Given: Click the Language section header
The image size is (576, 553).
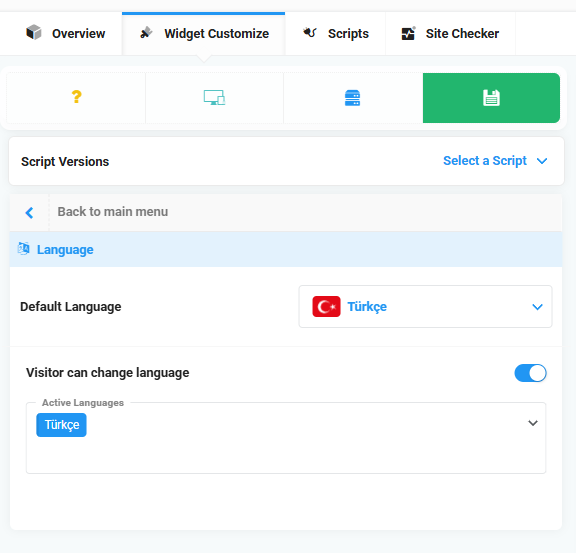Looking at the screenshot, I should click(x=286, y=249).
